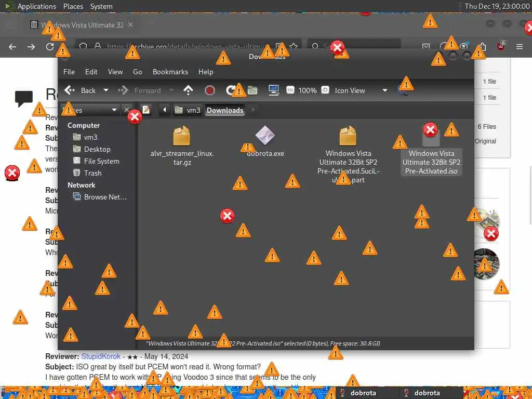Click the Firefox tracking protection shield icon

(x=83, y=46)
